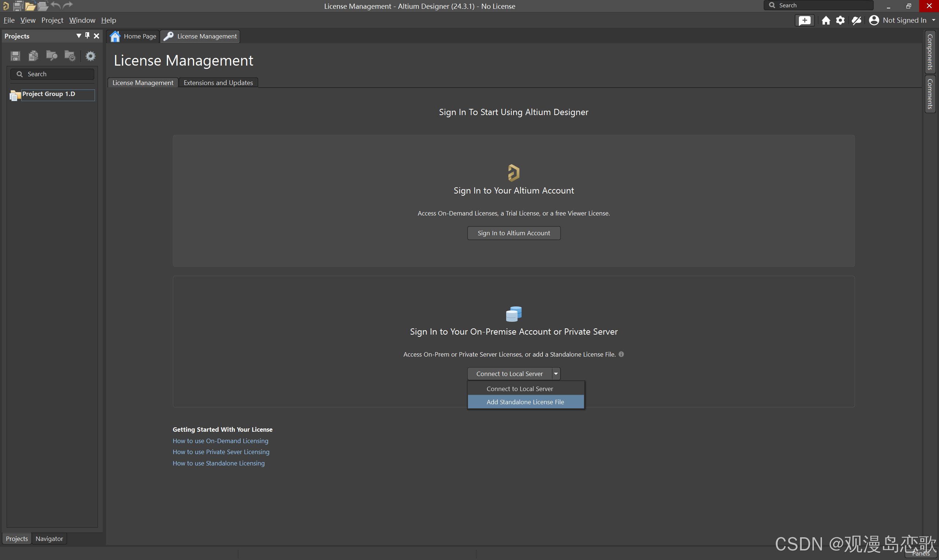Screen dimensions: 939x560
Task: Toggle the Projects panel pin icon
Action: 87,36
